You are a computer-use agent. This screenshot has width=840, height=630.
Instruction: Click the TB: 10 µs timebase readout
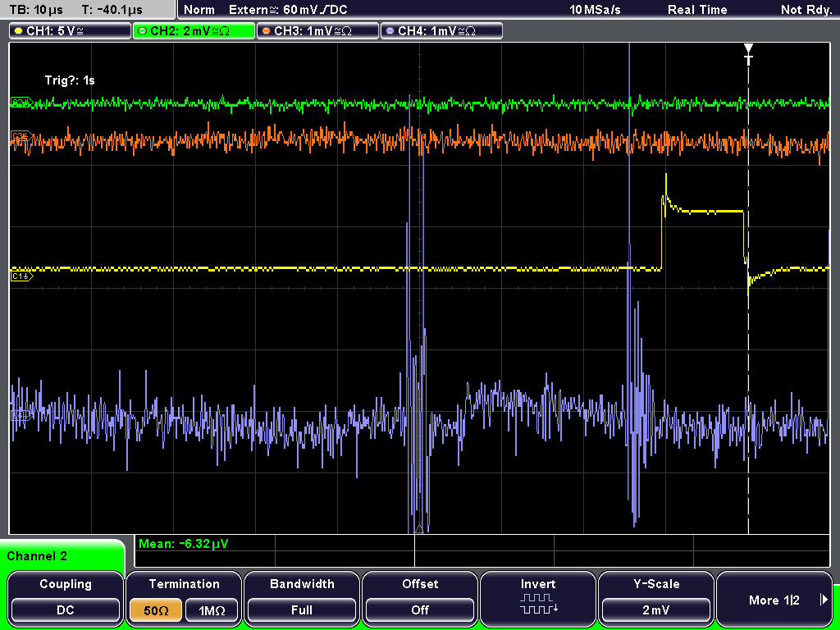[x=36, y=10]
